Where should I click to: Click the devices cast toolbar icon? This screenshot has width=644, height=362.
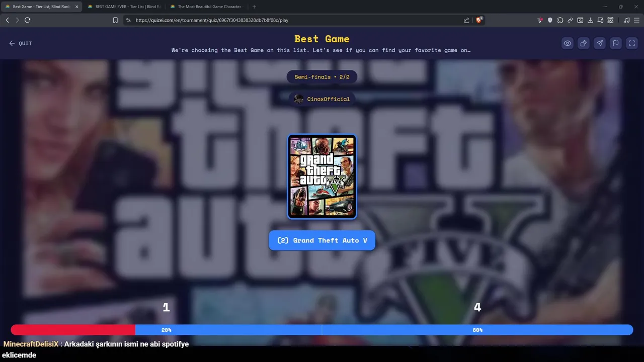coord(600,20)
